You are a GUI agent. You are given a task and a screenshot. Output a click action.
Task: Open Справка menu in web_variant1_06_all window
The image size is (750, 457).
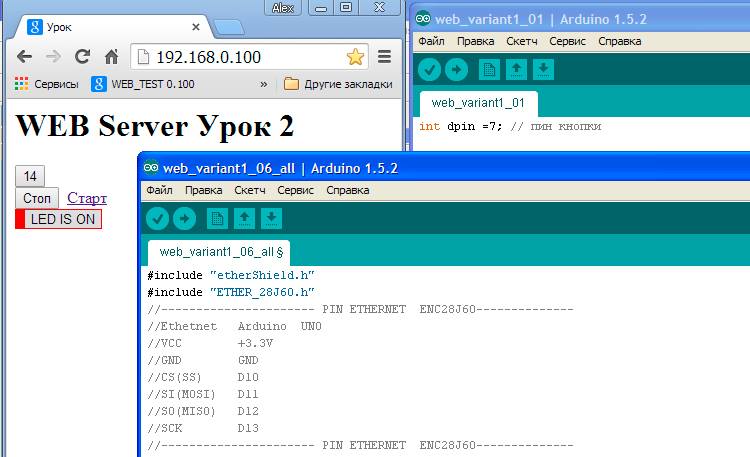click(x=348, y=190)
